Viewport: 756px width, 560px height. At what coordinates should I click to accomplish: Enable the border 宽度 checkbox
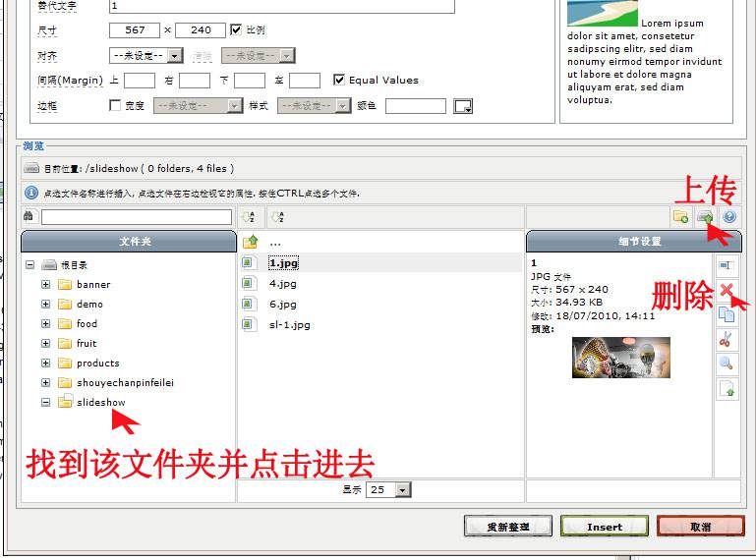coord(115,105)
